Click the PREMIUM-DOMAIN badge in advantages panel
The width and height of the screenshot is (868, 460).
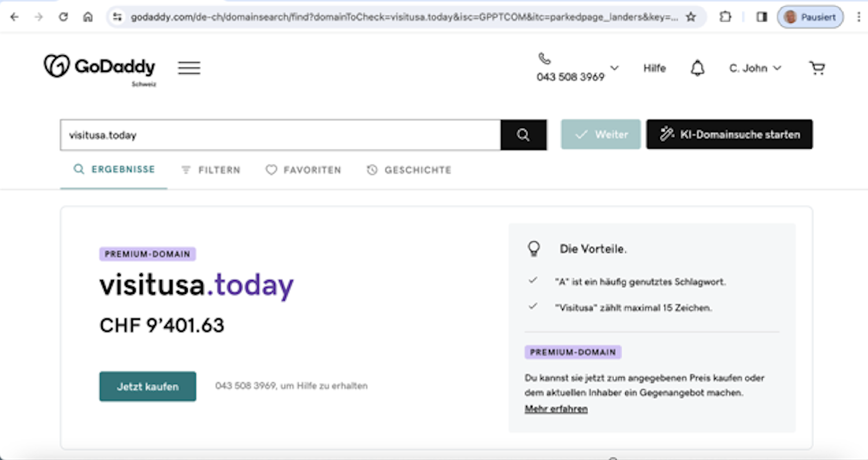pos(573,352)
